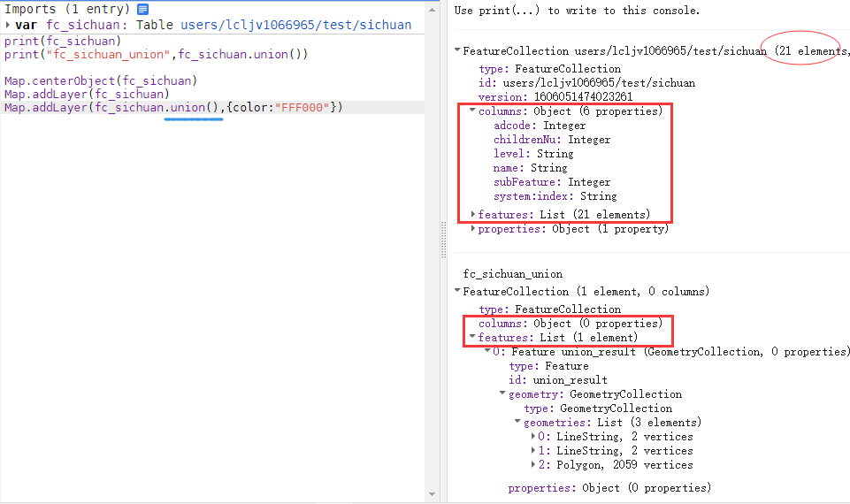Click the editor scrollbar down arrow
This screenshot has height=504, width=850.
click(x=432, y=493)
